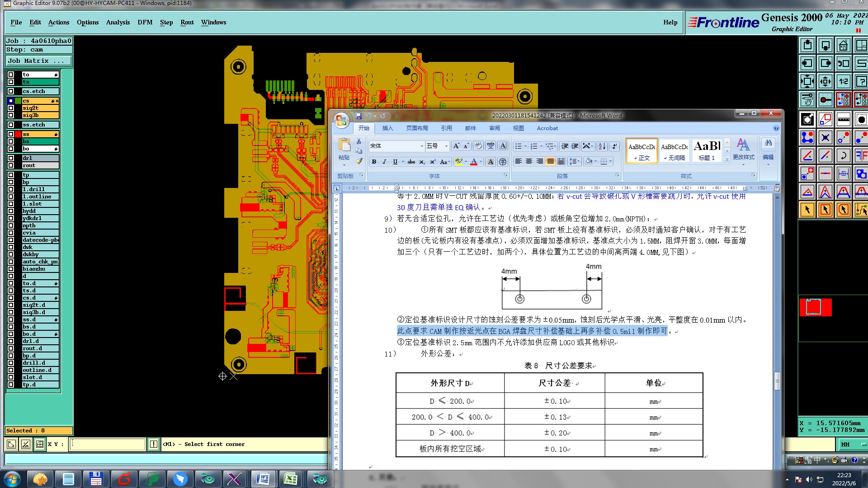The width and height of the screenshot is (868, 488).
Task: Click the rotate arrow edit tool icon
Action: [843, 155]
